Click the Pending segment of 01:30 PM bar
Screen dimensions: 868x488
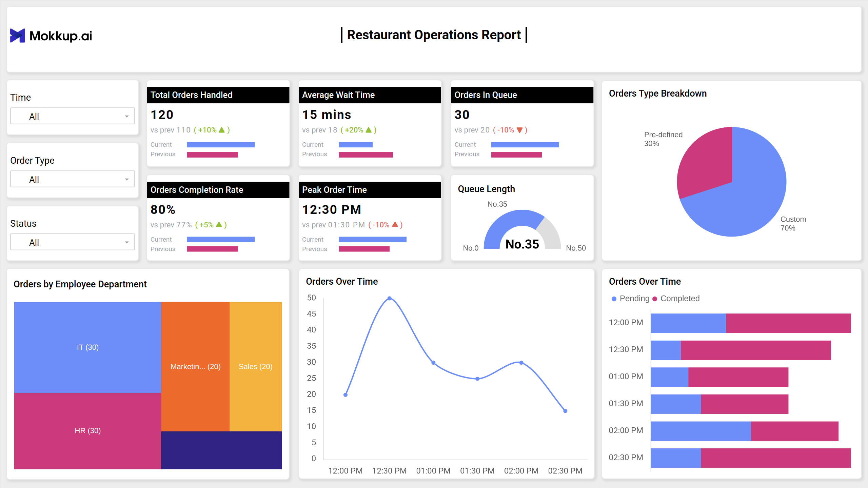[676, 404]
